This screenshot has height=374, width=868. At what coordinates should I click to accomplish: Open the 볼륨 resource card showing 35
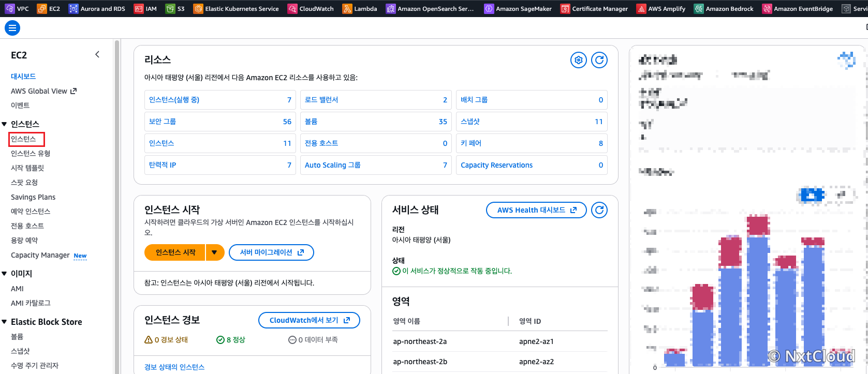coord(376,122)
